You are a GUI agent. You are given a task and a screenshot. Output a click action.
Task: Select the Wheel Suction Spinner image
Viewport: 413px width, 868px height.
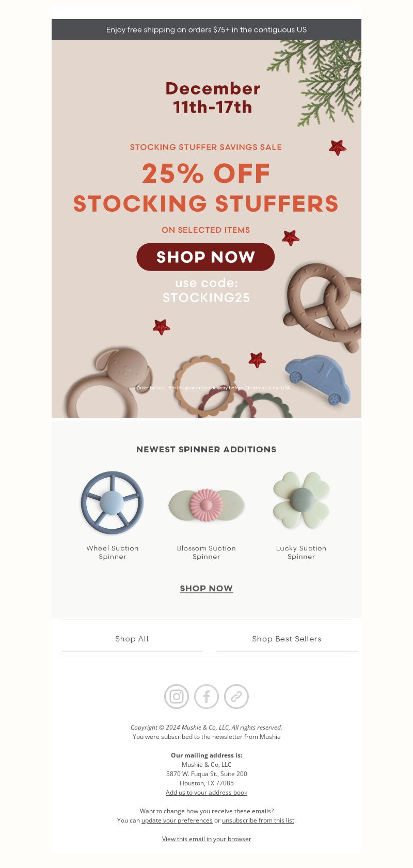click(x=112, y=502)
